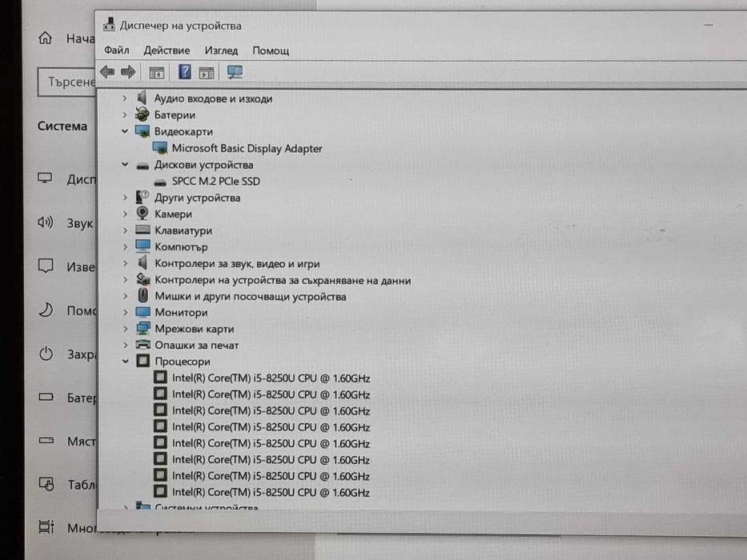Click the mouse icon beside Мишки и други посочващи устройства

[x=143, y=296]
